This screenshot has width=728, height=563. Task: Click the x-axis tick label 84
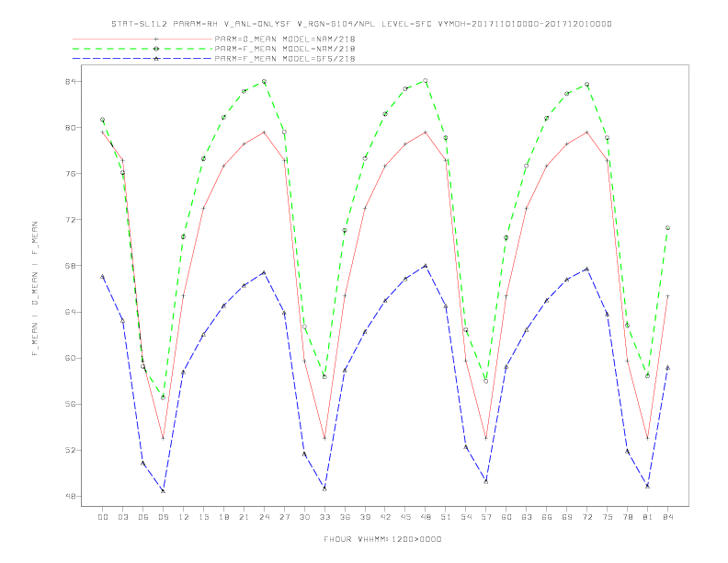click(667, 517)
